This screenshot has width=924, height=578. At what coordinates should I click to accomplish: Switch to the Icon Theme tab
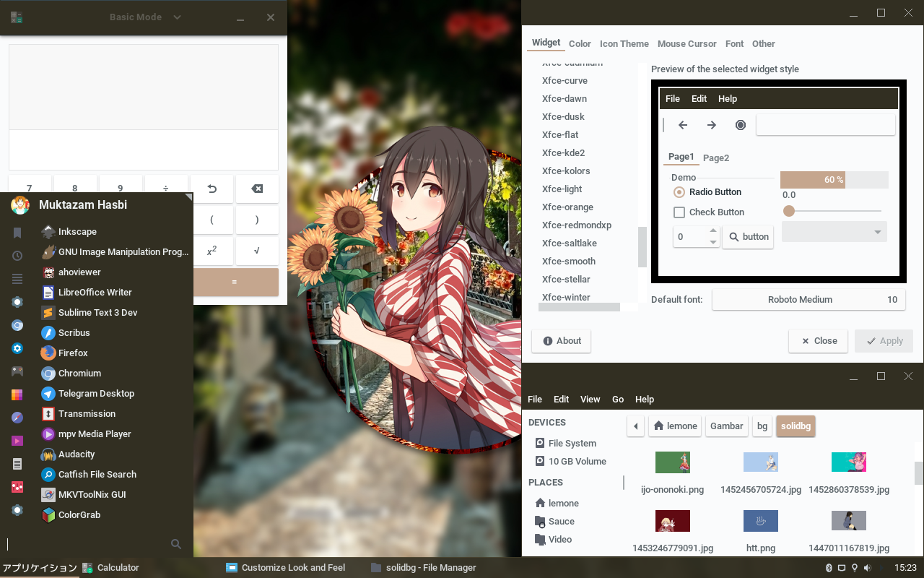pos(624,44)
